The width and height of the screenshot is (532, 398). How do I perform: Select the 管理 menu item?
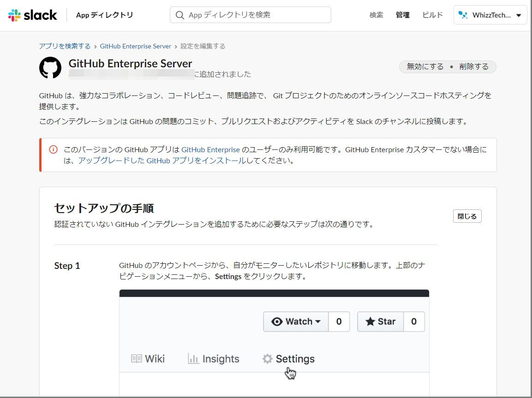[x=402, y=14]
